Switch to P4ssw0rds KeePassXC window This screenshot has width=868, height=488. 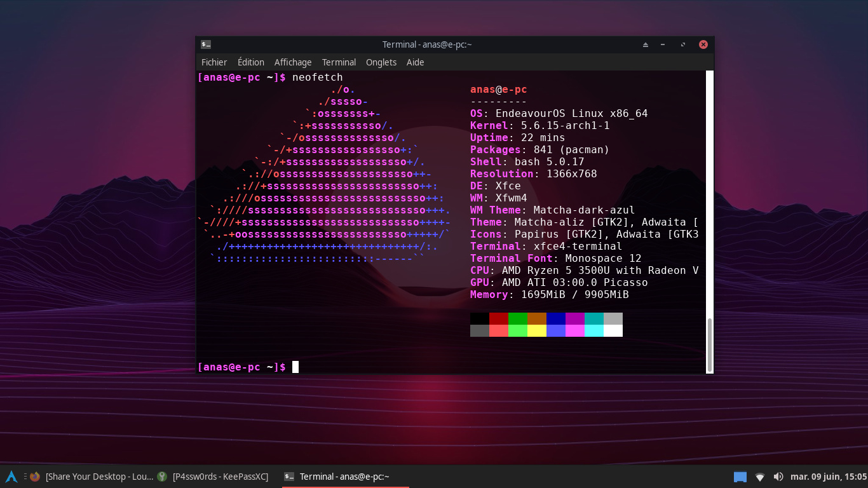click(x=213, y=477)
